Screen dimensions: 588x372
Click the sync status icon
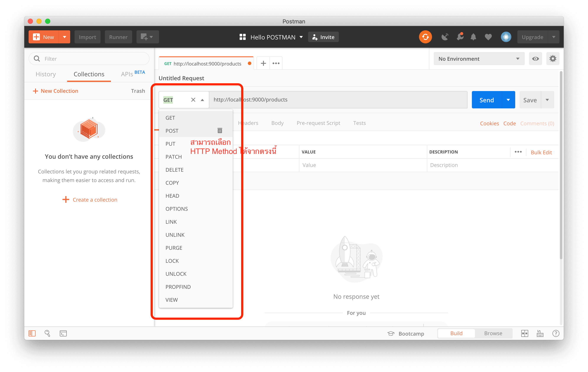[x=425, y=37]
